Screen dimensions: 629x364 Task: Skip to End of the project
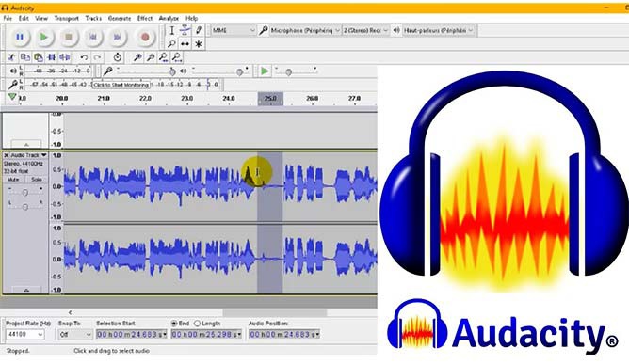(117, 37)
